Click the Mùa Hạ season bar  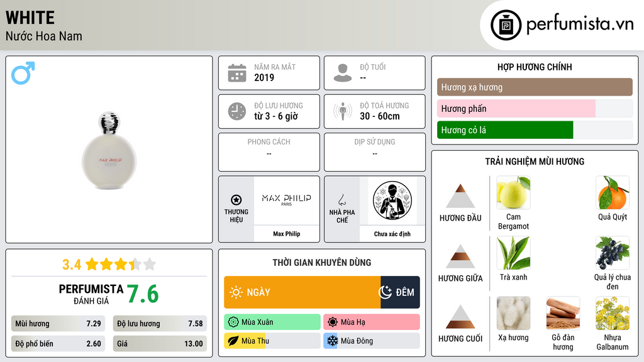372,322
